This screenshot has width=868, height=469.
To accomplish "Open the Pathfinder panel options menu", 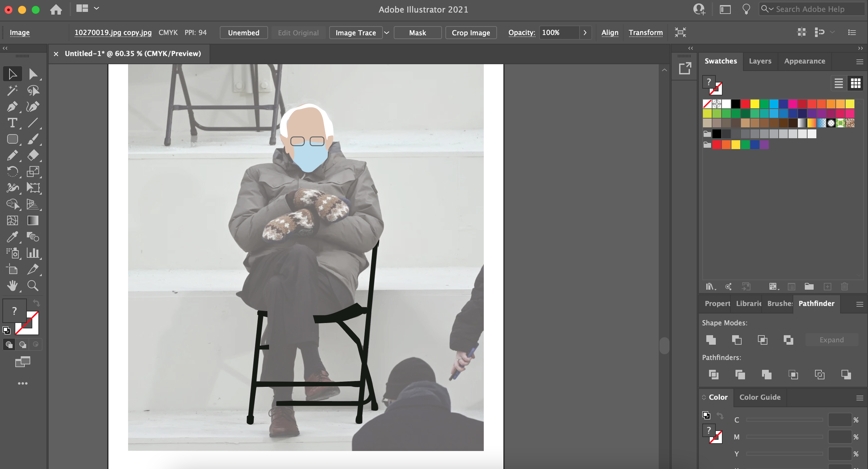I will (x=860, y=304).
